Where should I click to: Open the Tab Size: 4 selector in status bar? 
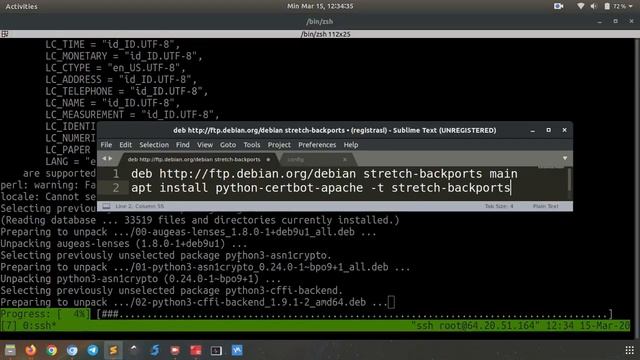click(x=499, y=206)
